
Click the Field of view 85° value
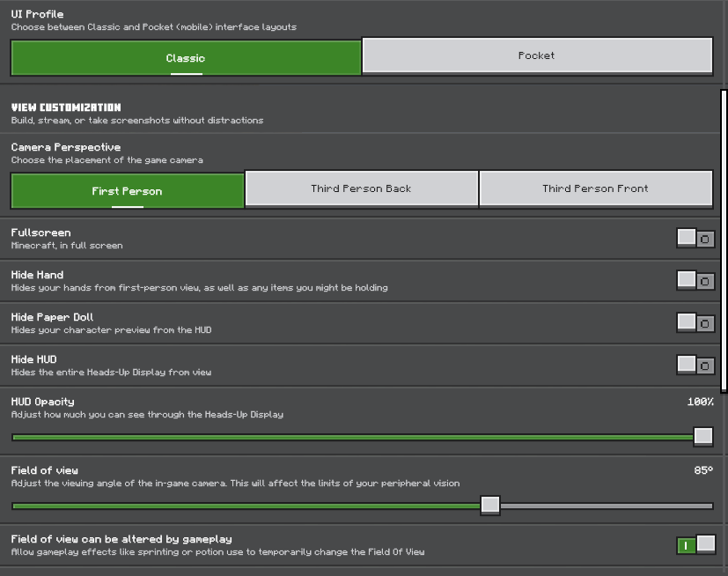point(703,470)
